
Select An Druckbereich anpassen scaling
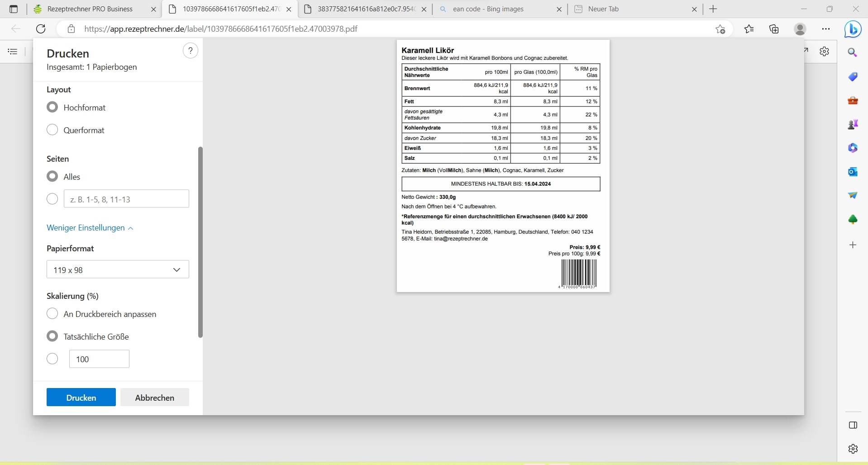click(52, 314)
